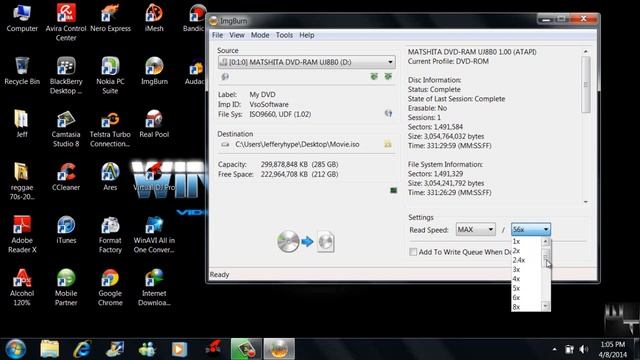Open the Ares shortcut
The image size is (640, 360).
(110, 178)
